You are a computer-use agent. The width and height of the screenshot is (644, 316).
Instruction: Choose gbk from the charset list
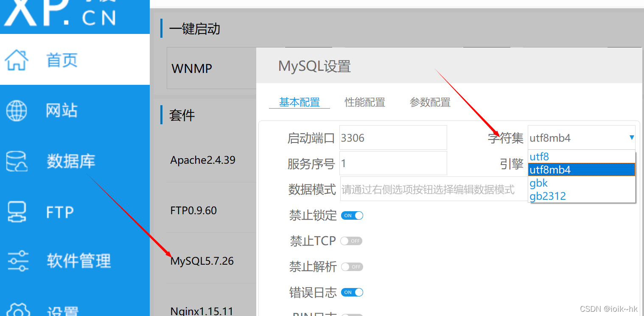pos(582,183)
